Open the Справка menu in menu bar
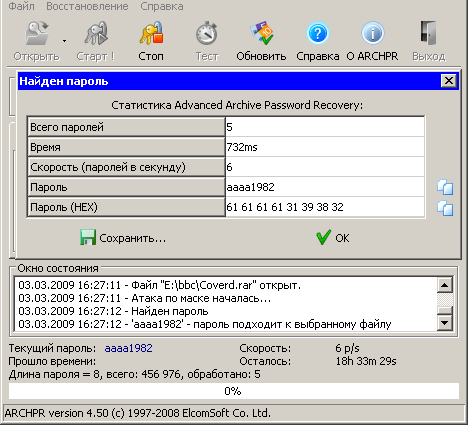The width and height of the screenshot is (468, 425). pos(162,6)
